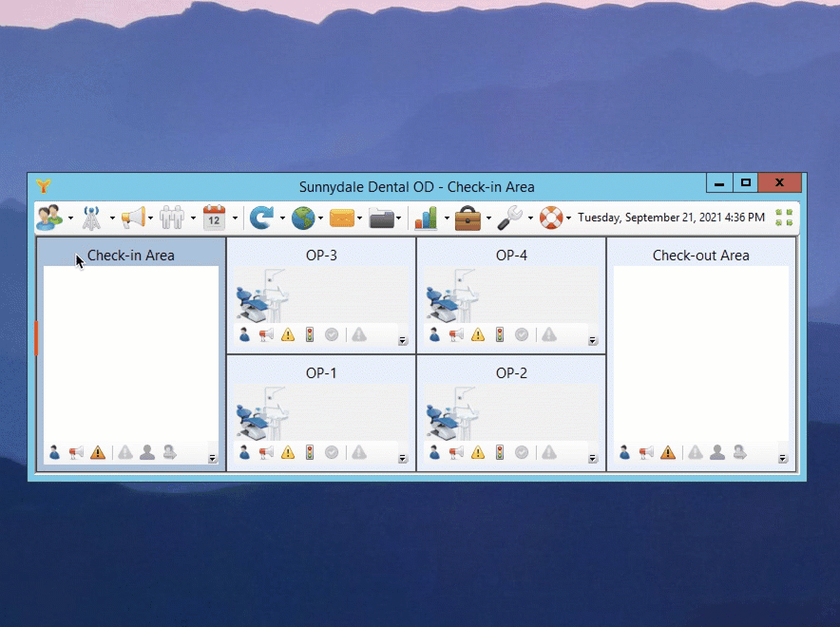Click the patients icon in the main toolbar
This screenshot has width=840, height=627.
[48, 218]
